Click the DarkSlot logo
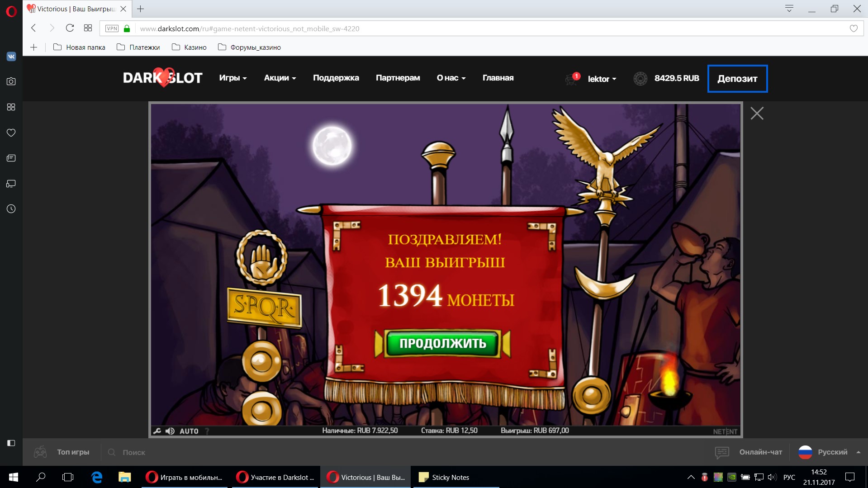The height and width of the screenshot is (488, 868). point(163,78)
